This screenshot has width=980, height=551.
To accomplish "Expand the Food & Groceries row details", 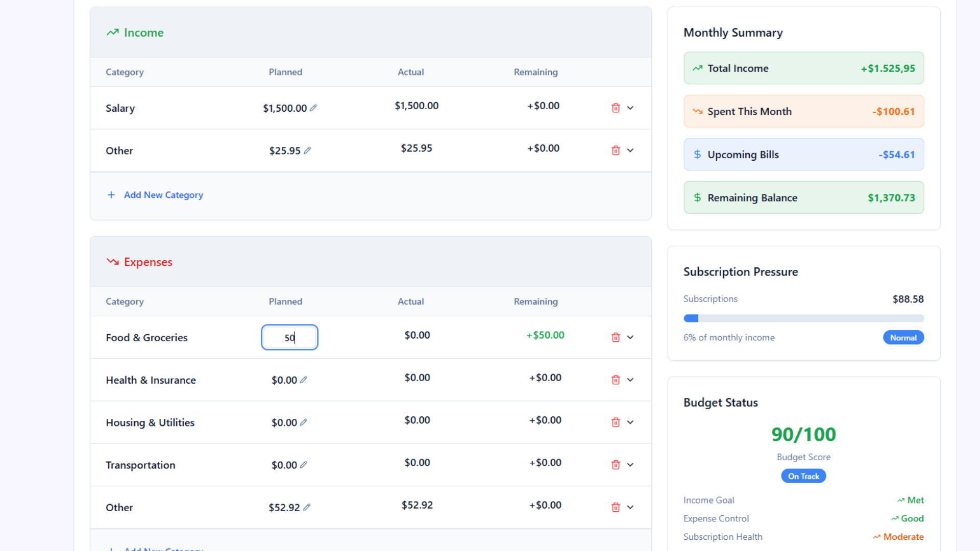I will coord(630,337).
